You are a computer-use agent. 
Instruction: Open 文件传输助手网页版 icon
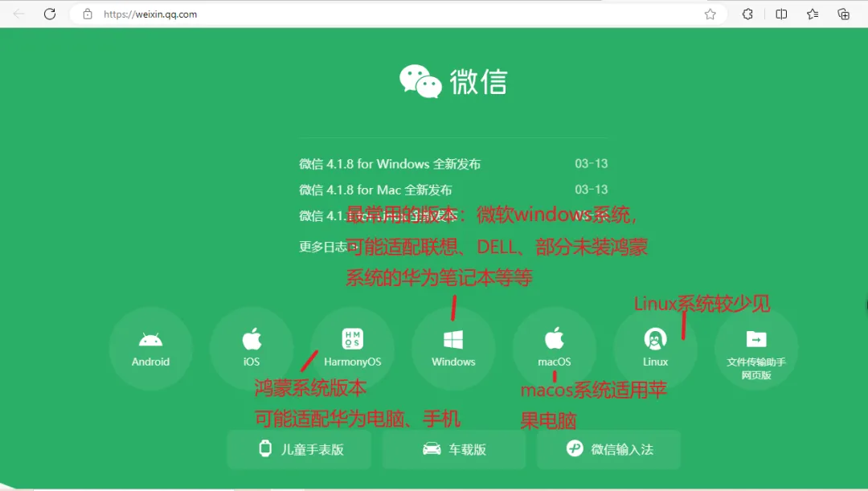756,349
